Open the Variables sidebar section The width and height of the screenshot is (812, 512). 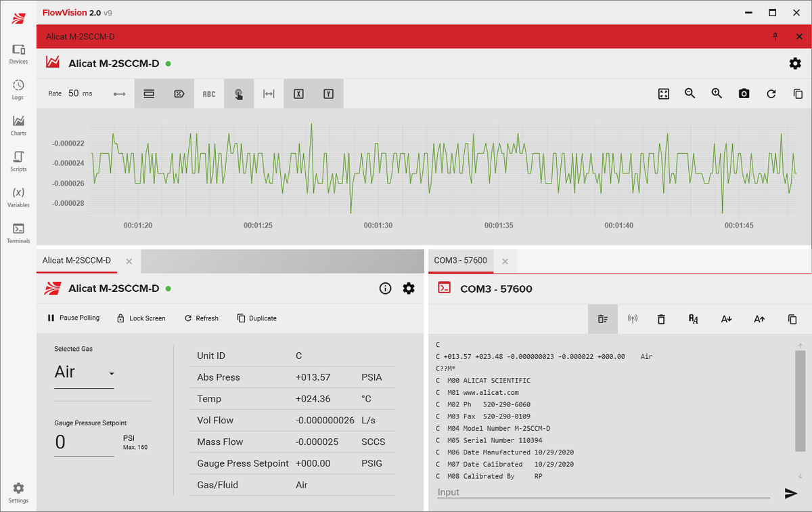tap(18, 198)
